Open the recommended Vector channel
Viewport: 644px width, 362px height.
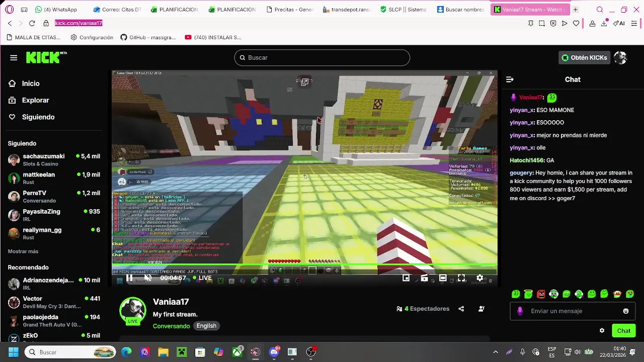[54, 302]
